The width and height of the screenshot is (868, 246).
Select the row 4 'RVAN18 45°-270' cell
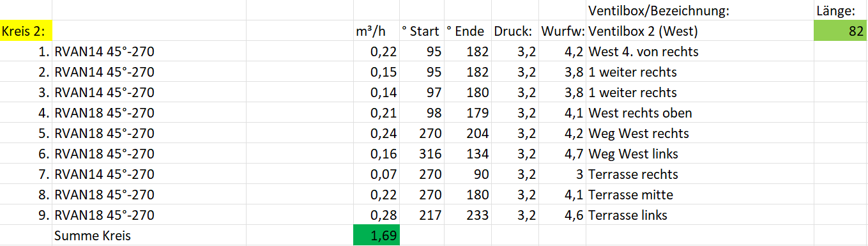[149, 112]
